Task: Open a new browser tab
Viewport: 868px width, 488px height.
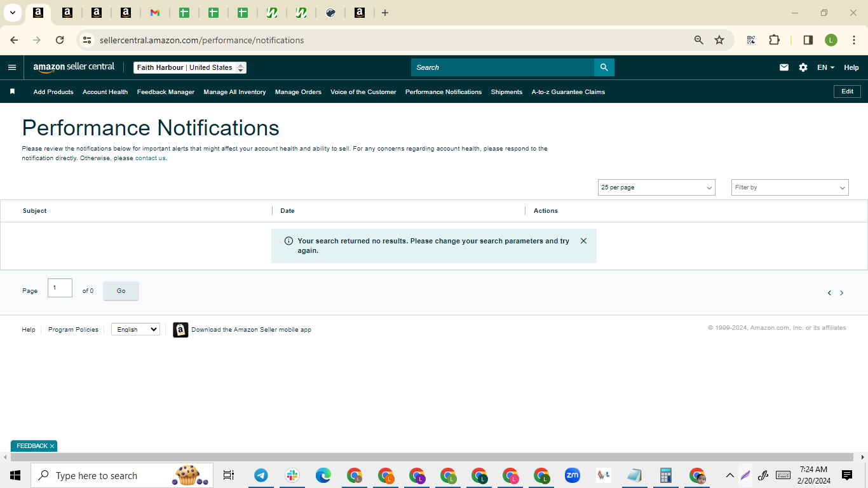Action: 385,13
